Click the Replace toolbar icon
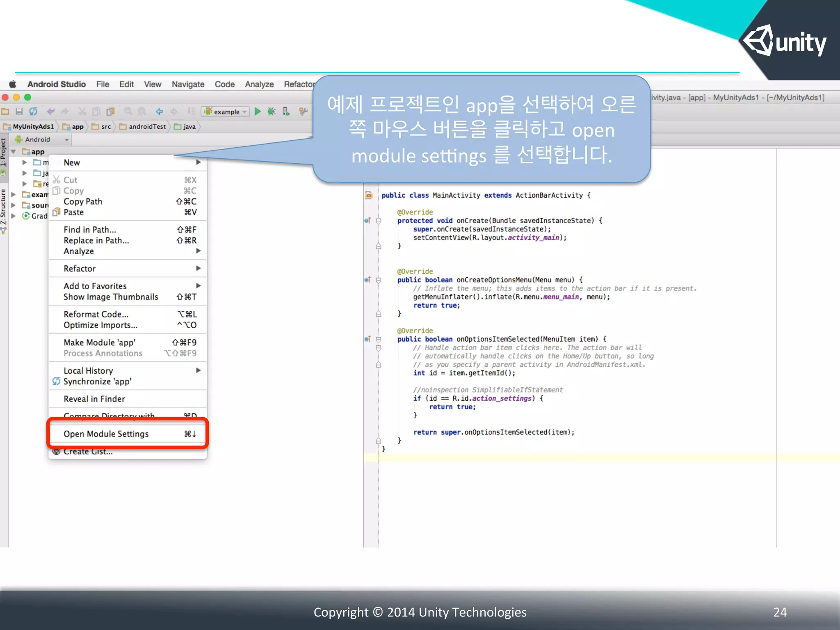 pyautogui.click(x=142, y=112)
